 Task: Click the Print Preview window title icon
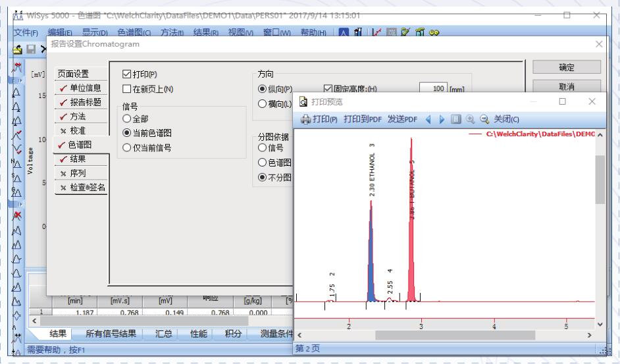point(303,101)
